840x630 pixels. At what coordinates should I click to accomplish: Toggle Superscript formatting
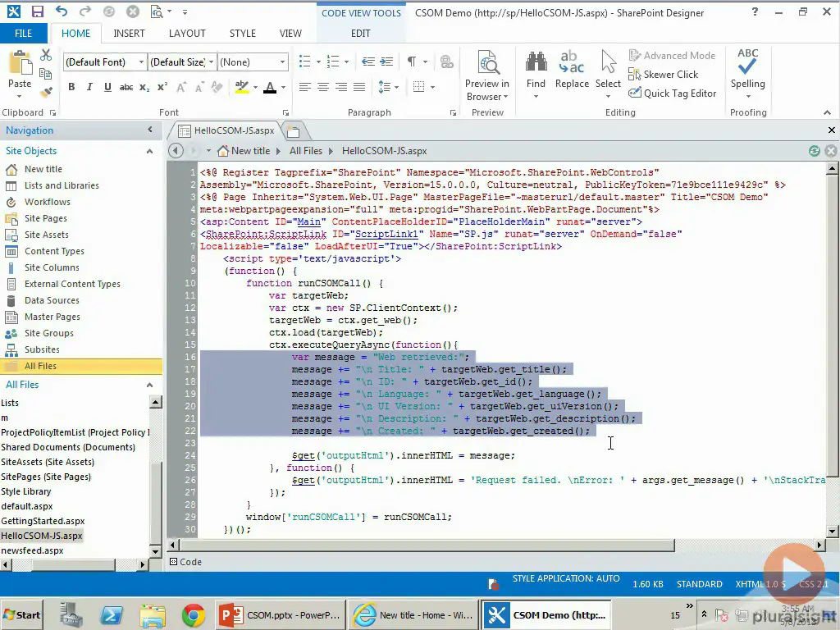click(x=162, y=87)
